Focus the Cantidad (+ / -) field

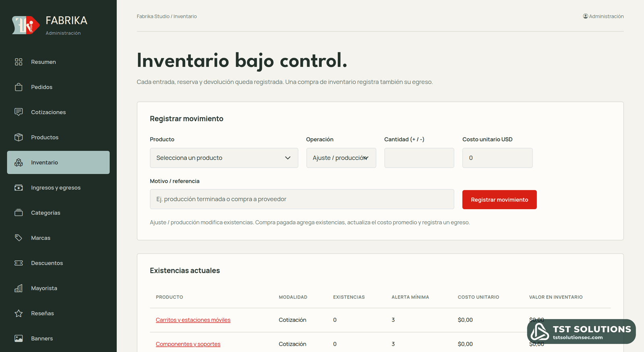419,158
